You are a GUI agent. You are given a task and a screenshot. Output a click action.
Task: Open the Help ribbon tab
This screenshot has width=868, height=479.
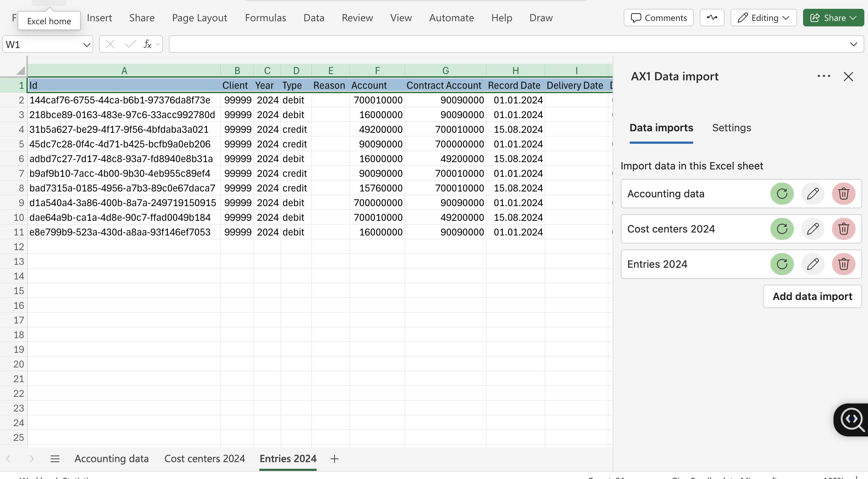[x=502, y=18]
